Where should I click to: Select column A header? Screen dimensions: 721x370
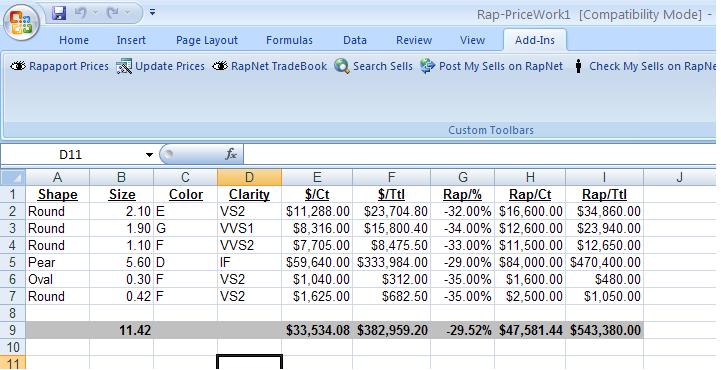pos(57,177)
